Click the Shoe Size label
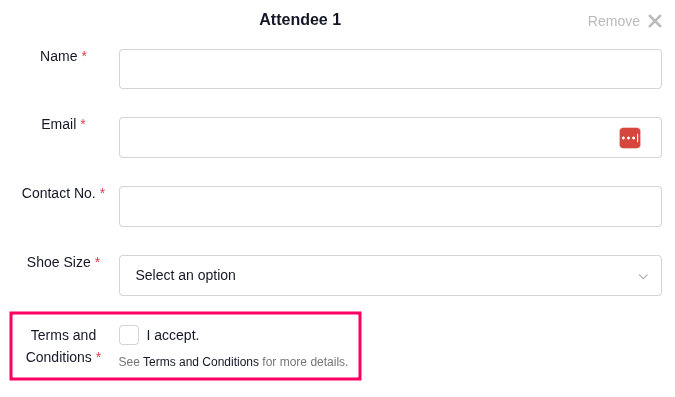This screenshot has height=397, width=675. click(59, 262)
